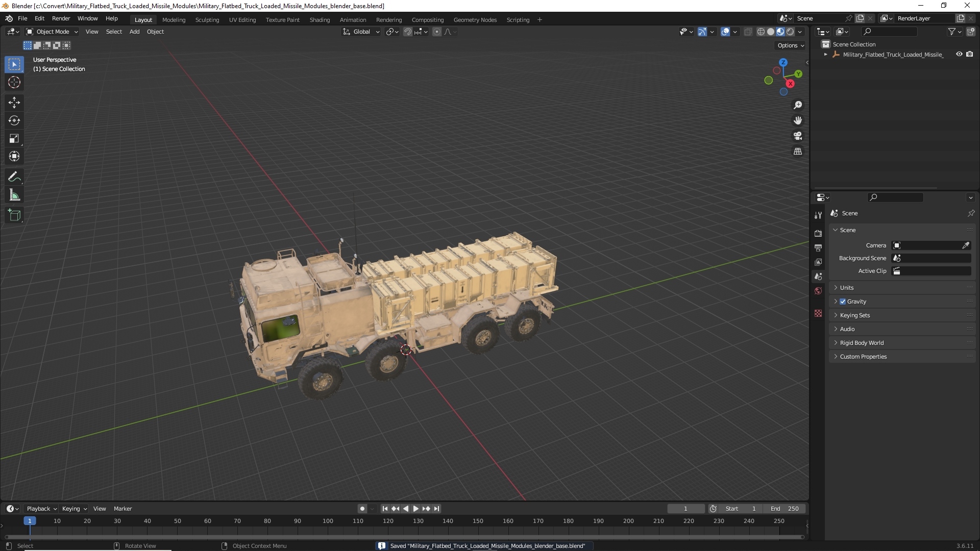Toggle snapping magnet in header
Image resolution: width=980 pixels, height=551 pixels.
(407, 32)
